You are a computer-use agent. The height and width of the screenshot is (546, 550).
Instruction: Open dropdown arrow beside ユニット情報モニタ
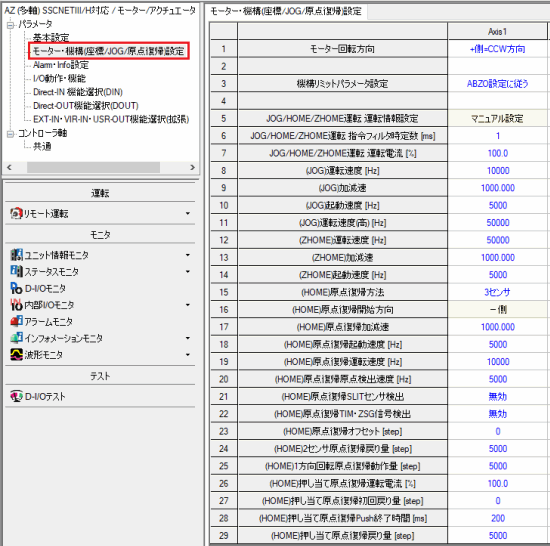click(x=188, y=255)
